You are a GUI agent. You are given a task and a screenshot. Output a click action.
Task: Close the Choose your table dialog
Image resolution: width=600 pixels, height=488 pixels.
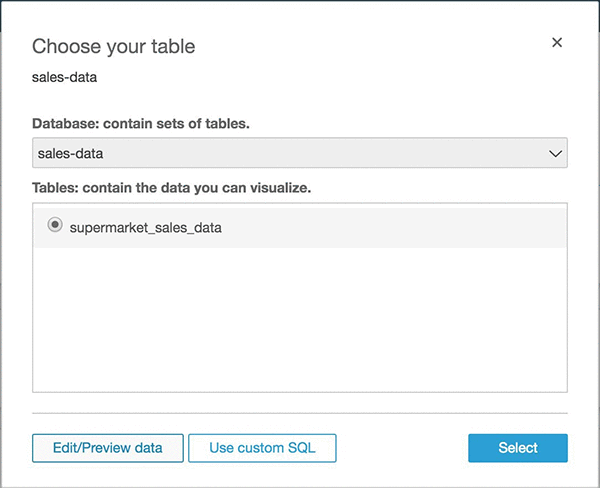(x=557, y=43)
